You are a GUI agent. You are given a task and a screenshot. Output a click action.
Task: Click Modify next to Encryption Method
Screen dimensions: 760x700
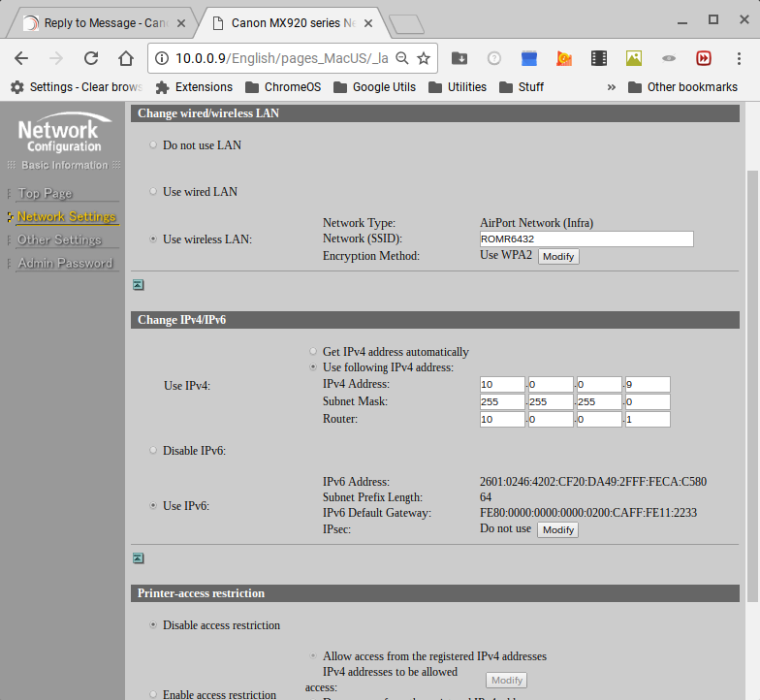(x=558, y=257)
